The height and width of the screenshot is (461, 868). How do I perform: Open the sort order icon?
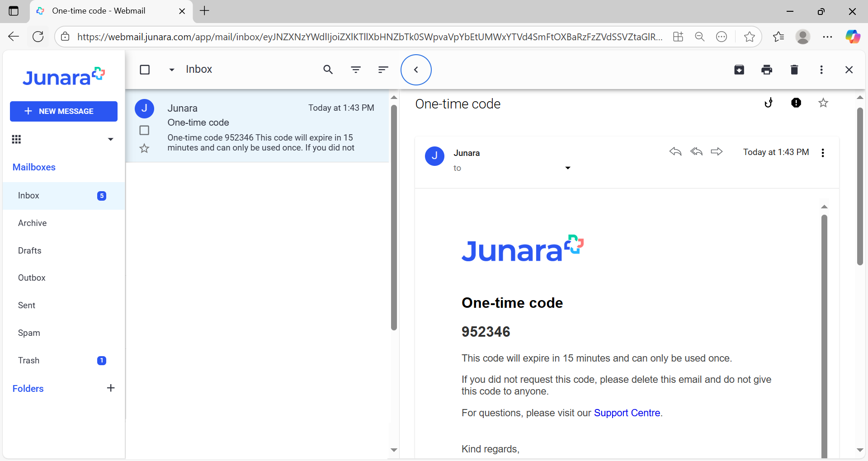click(383, 70)
